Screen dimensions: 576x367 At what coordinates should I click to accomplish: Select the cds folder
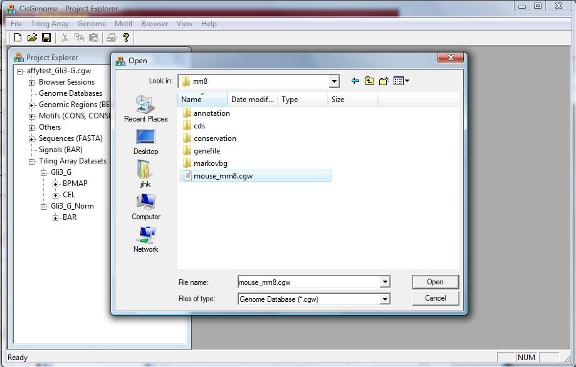tap(194, 126)
